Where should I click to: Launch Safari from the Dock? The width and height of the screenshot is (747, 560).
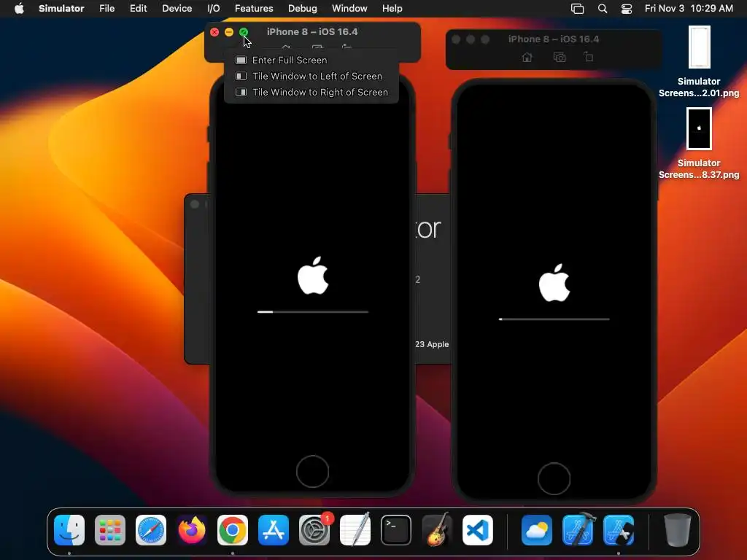tap(151, 530)
